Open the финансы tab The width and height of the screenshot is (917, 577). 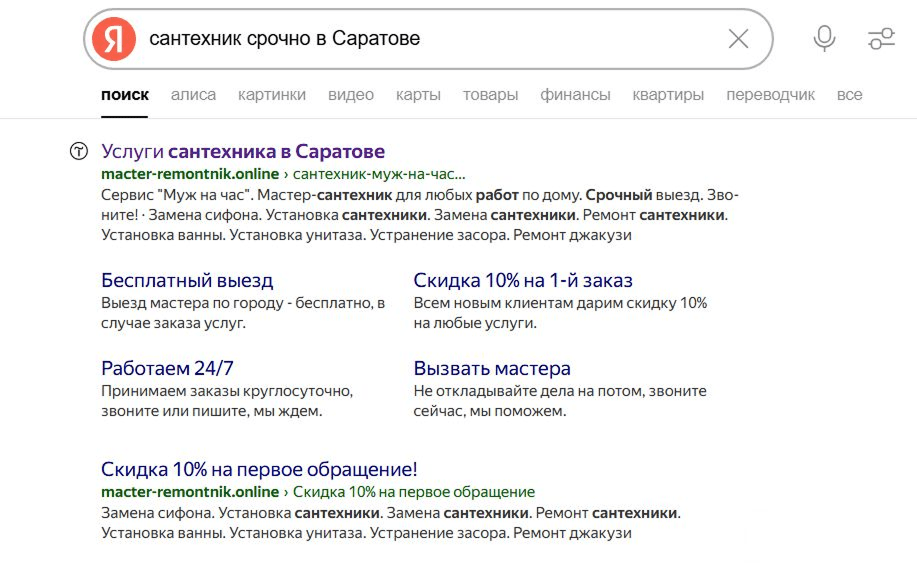point(575,95)
